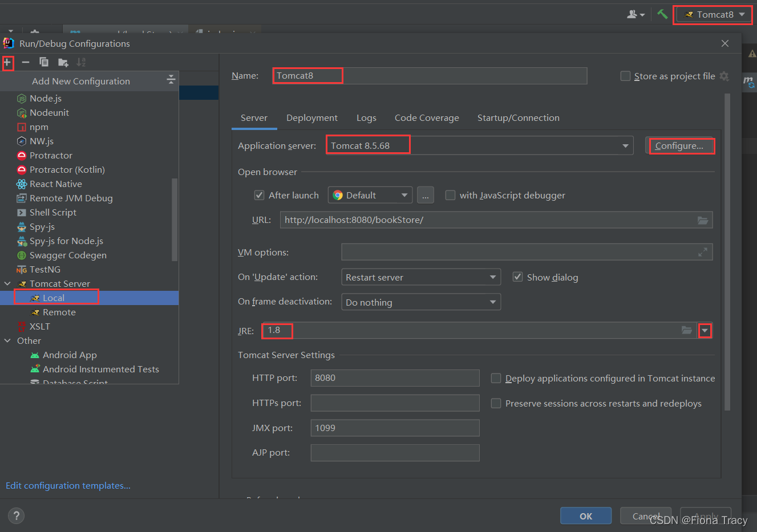The height and width of the screenshot is (532, 757).
Task: Click the Configure... button
Action: click(x=679, y=145)
